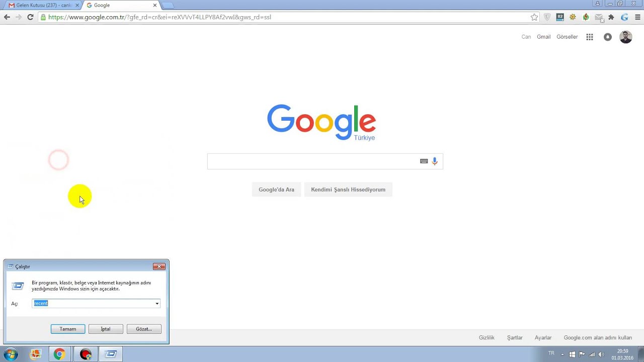Open the Google apps grid
Image resolution: width=644 pixels, height=362 pixels.
pyautogui.click(x=590, y=37)
